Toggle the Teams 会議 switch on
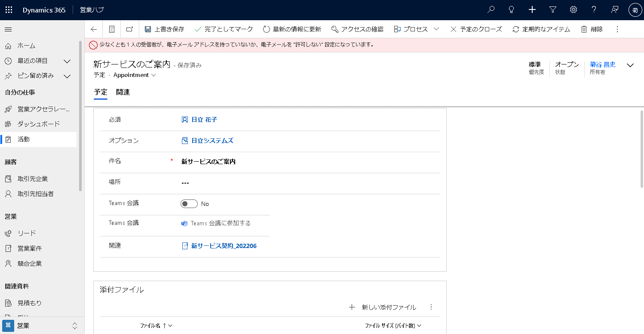 [189, 204]
